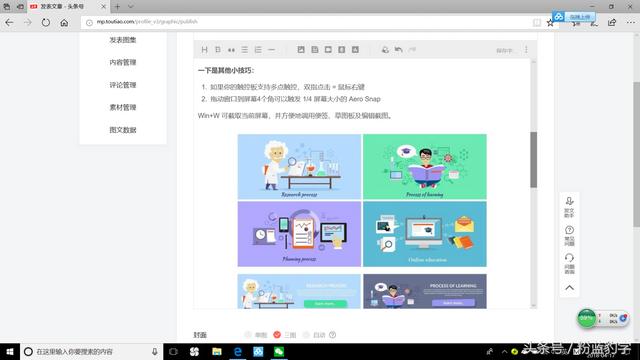
Task: Open the editor more-options vertical dots
Action: [526, 49]
